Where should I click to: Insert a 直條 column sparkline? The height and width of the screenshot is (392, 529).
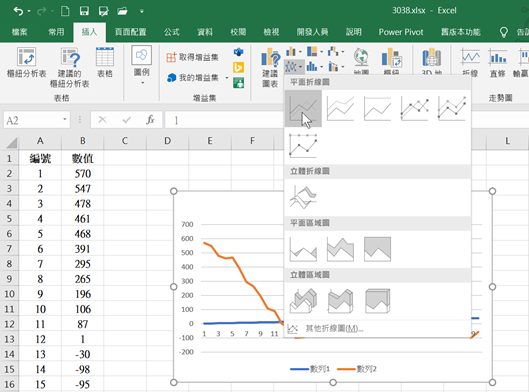pyautogui.click(x=498, y=62)
